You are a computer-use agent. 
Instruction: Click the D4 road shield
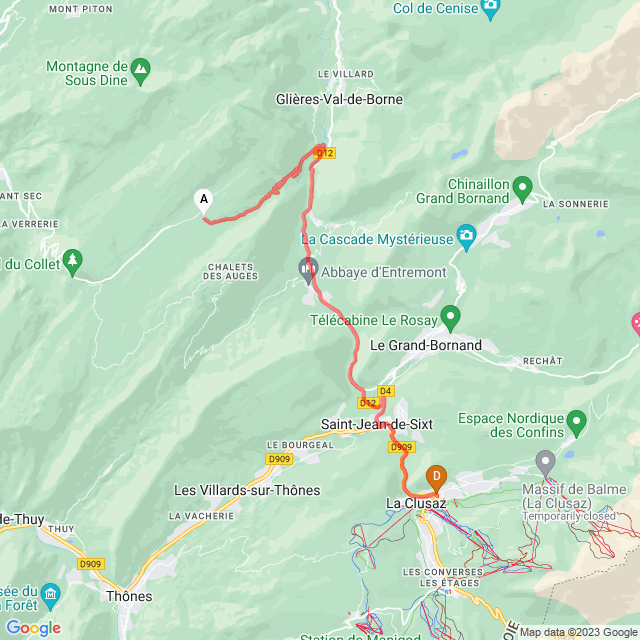tap(386, 391)
